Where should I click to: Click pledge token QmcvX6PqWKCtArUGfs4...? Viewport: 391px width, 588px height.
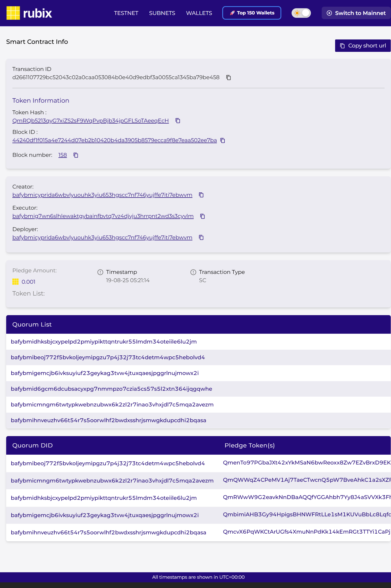[x=307, y=532]
